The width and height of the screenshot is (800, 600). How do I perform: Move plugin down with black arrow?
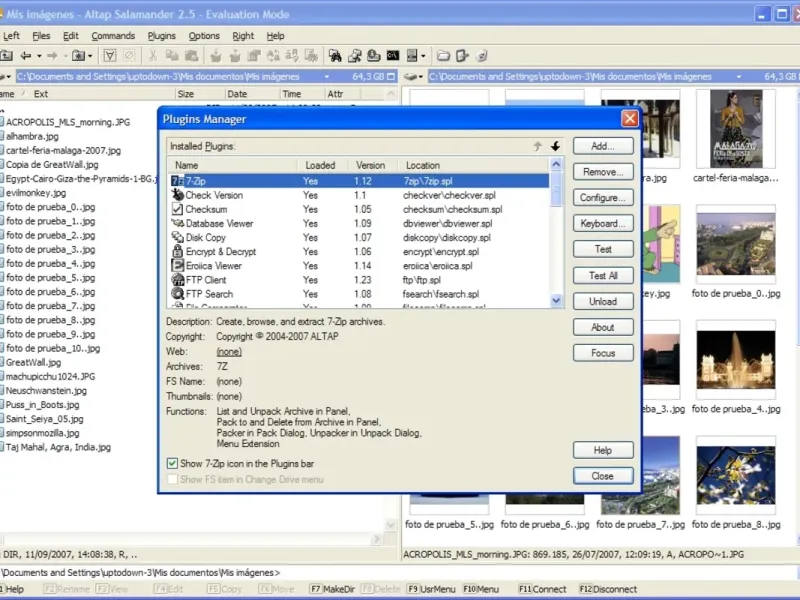coord(555,146)
